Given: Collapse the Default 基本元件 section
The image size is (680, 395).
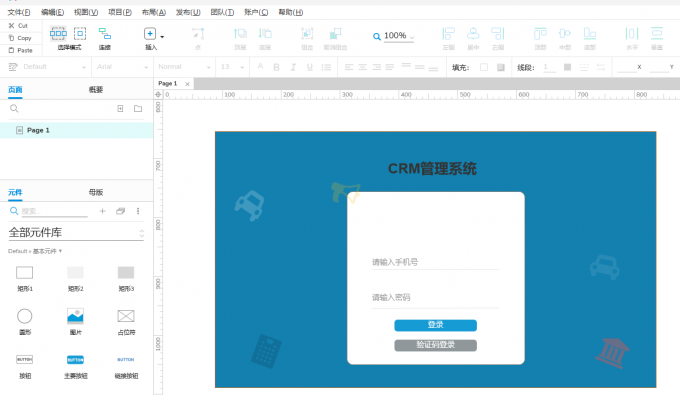Looking at the screenshot, I should [35, 251].
